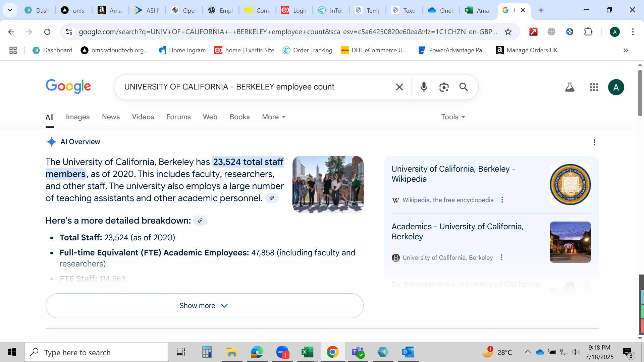Open Search Labs flask icon
Viewport: 644px width, 362px height.
[570, 87]
